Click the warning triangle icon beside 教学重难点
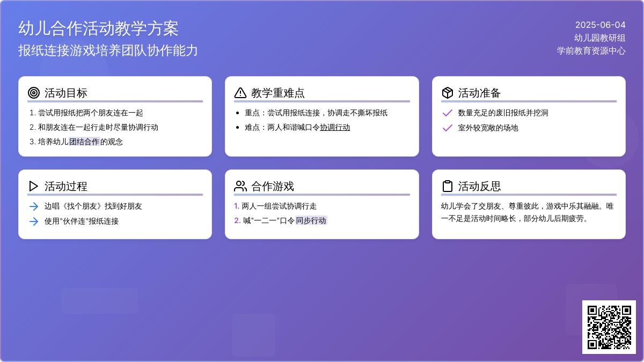Image resolution: width=644 pixels, height=362 pixels. tap(240, 93)
